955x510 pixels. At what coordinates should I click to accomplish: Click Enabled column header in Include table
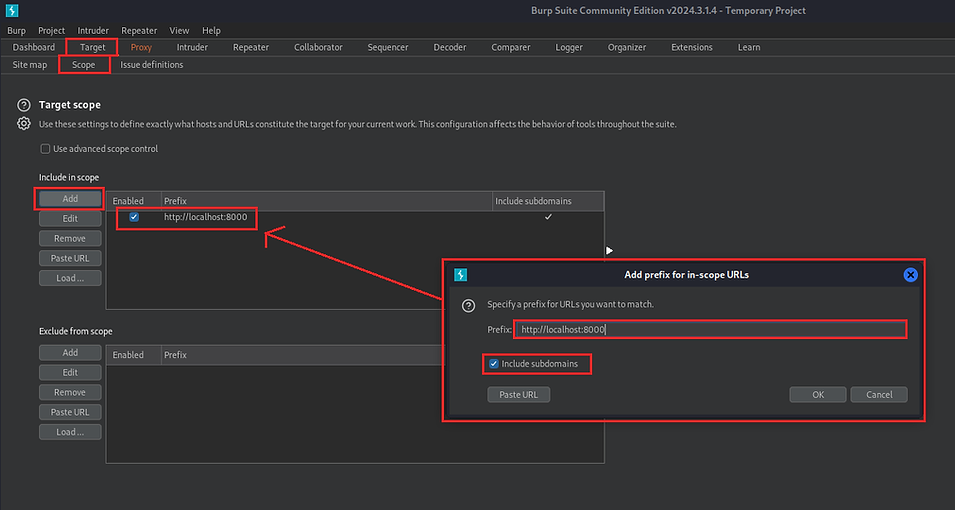coord(134,201)
